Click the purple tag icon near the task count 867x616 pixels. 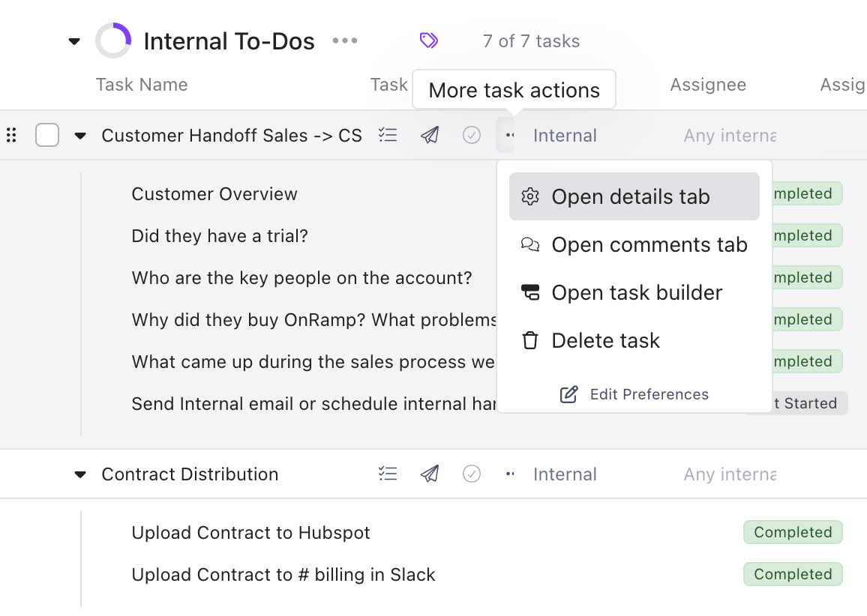click(428, 40)
